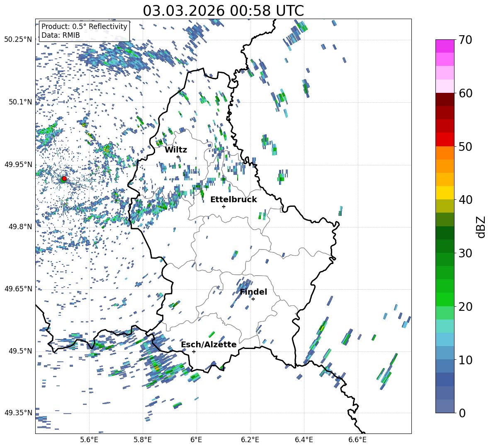Click the Wiltz city label

coord(176,150)
